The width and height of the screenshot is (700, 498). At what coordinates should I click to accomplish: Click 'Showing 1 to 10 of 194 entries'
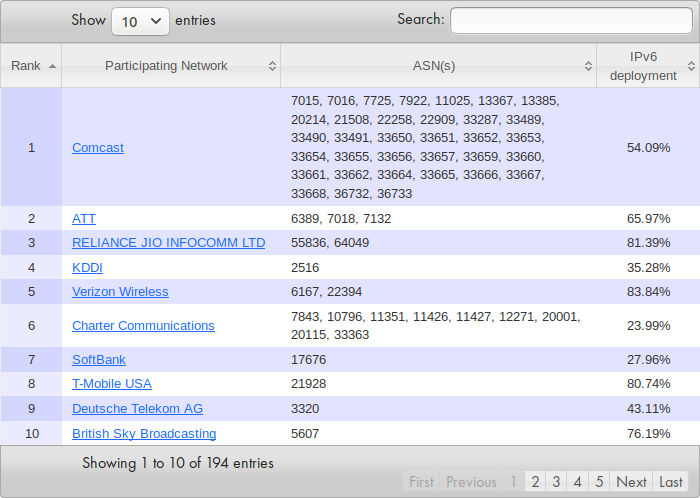pos(178,463)
